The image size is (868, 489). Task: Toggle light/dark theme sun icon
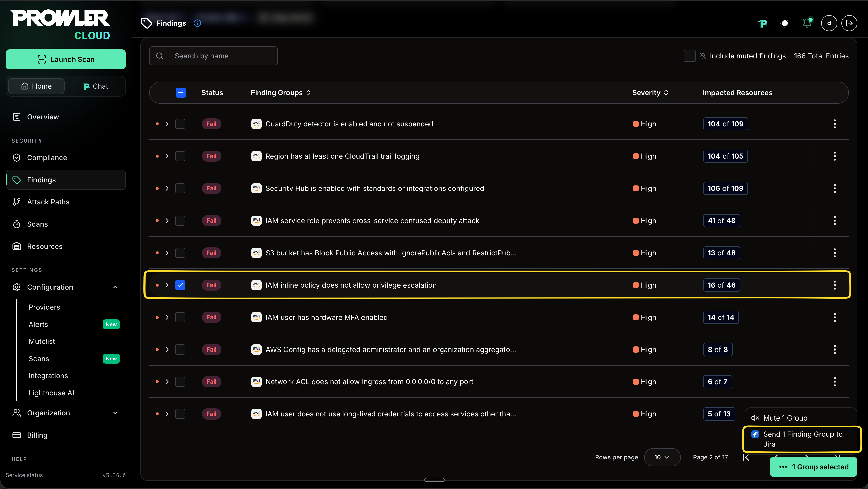[785, 23]
